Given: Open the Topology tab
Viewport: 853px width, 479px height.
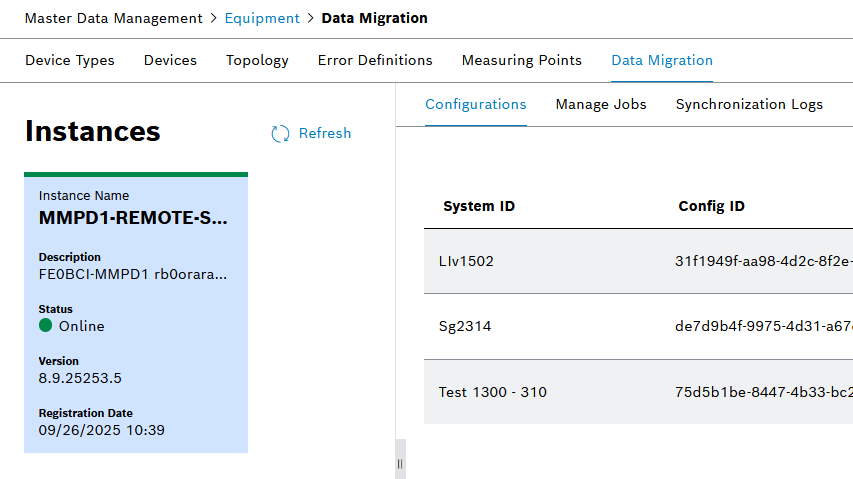Looking at the screenshot, I should [x=257, y=60].
